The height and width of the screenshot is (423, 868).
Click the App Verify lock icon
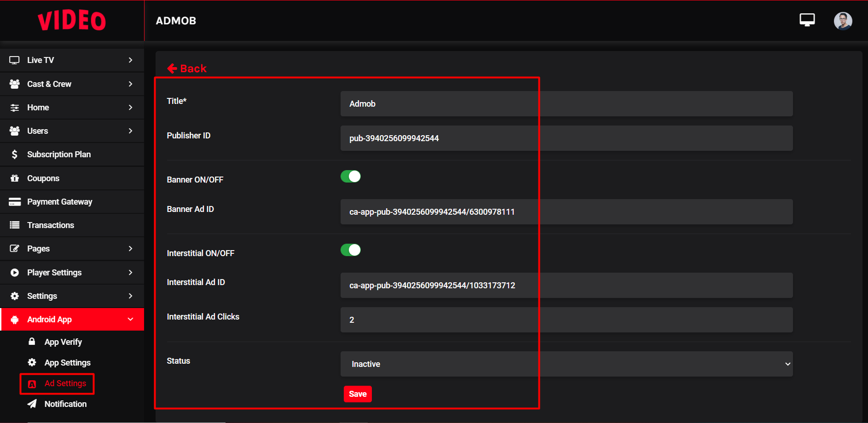point(32,342)
